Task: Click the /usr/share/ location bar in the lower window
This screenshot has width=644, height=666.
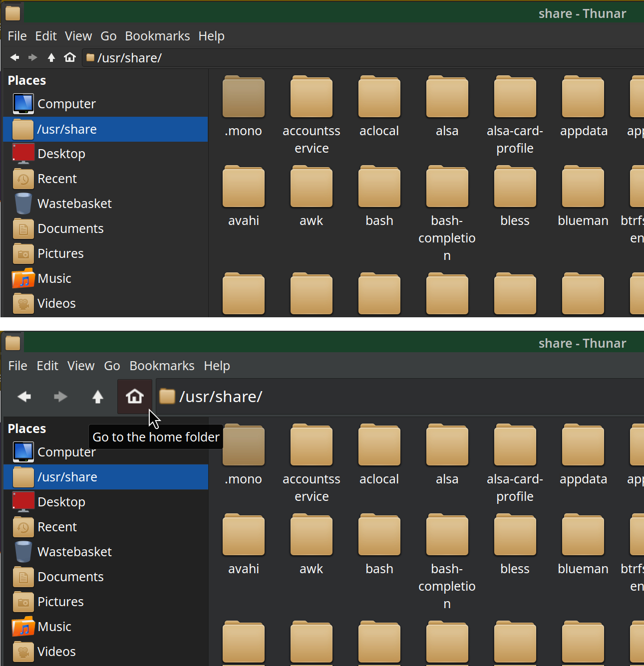Action: 400,397
